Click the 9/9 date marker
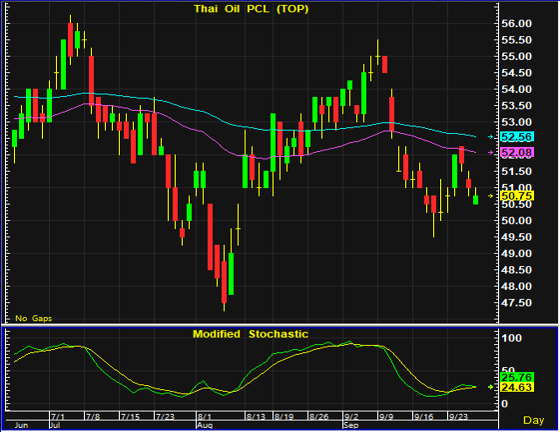 coord(386,417)
